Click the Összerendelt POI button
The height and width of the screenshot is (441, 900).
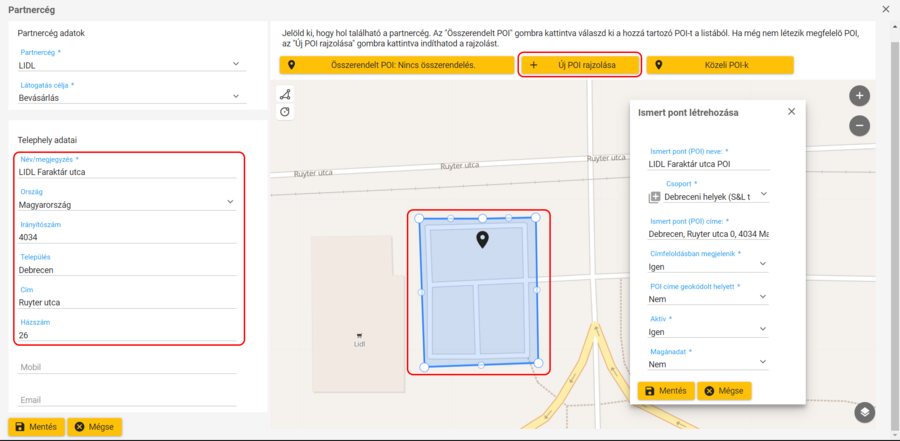pos(396,65)
